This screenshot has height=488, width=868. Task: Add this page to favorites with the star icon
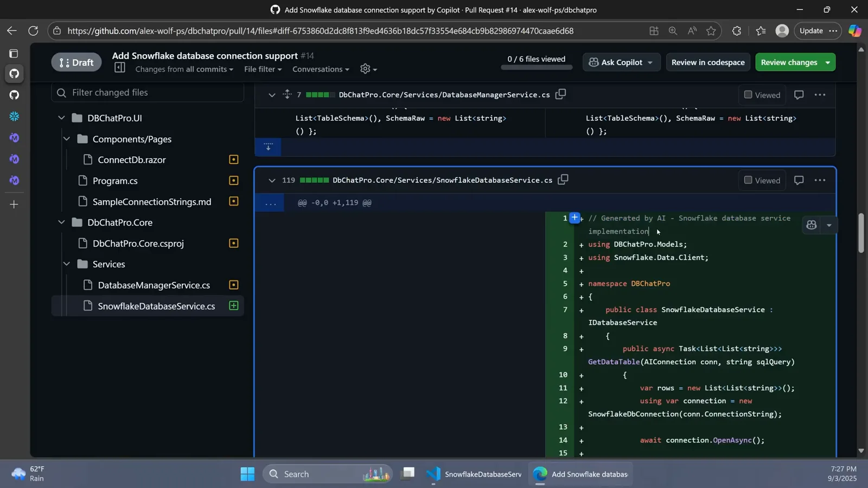[711, 31]
